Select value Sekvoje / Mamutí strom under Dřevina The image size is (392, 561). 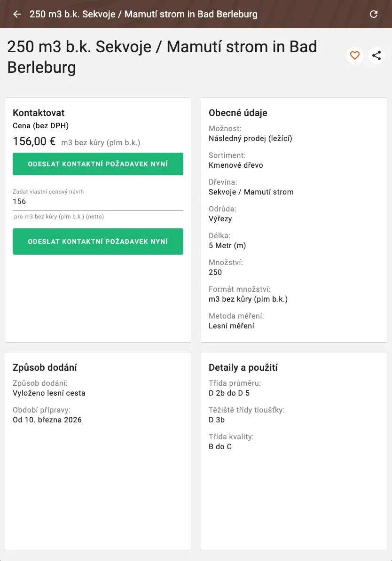(x=251, y=192)
